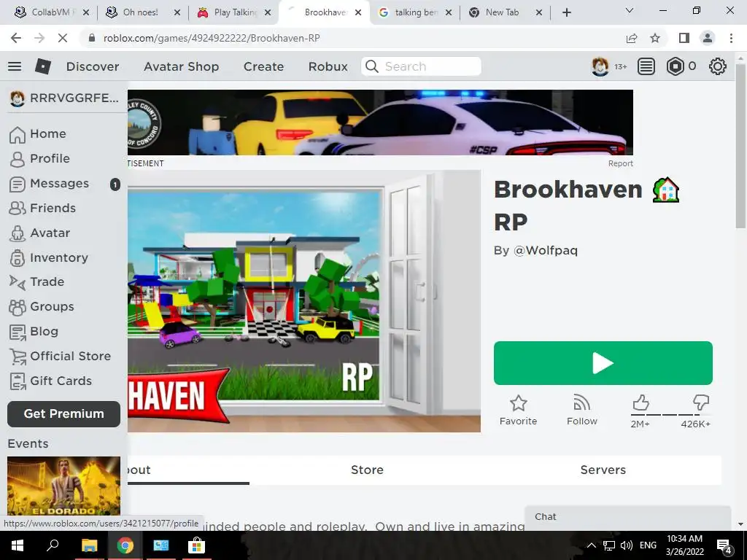Switch to Play Talking browser tab
Image resolution: width=747 pixels, height=560 pixels.
233,12
